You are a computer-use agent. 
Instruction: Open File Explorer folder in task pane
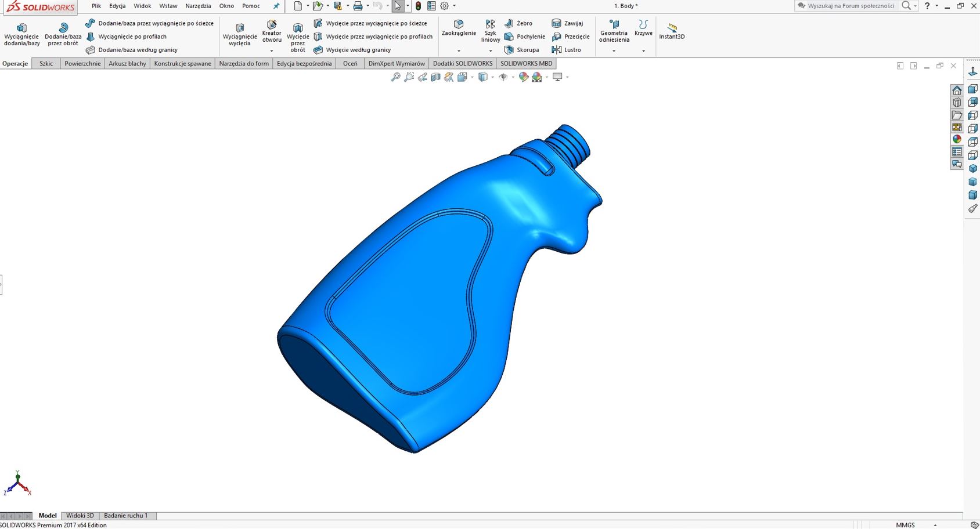(957, 115)
